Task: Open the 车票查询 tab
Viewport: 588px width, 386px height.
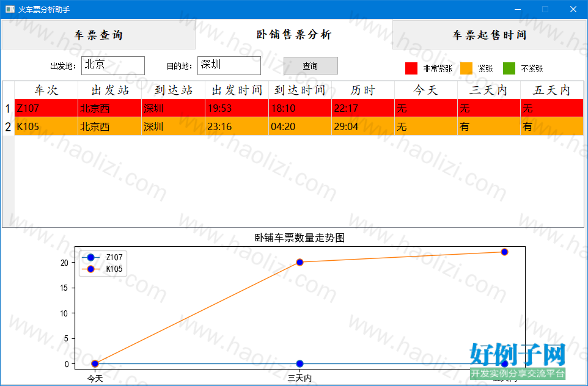Action: 98,35
